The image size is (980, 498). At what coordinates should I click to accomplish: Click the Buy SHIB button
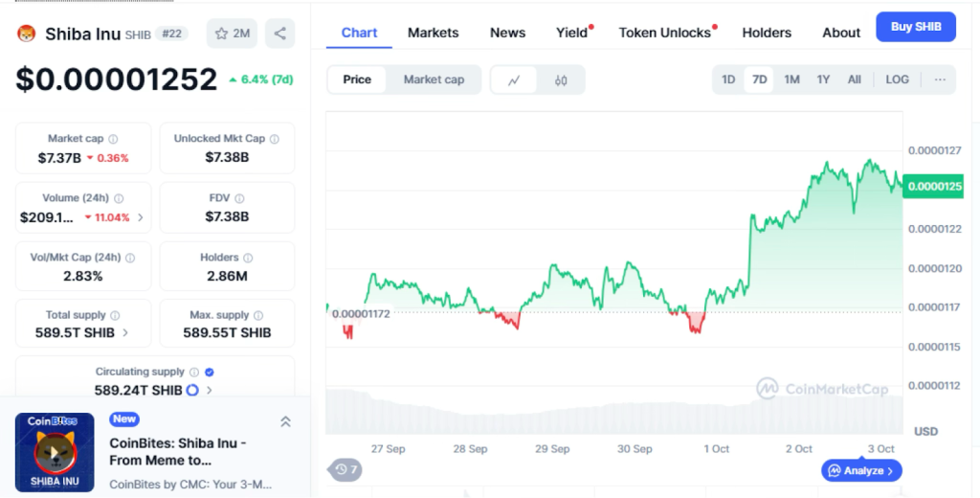coord(915,27)
